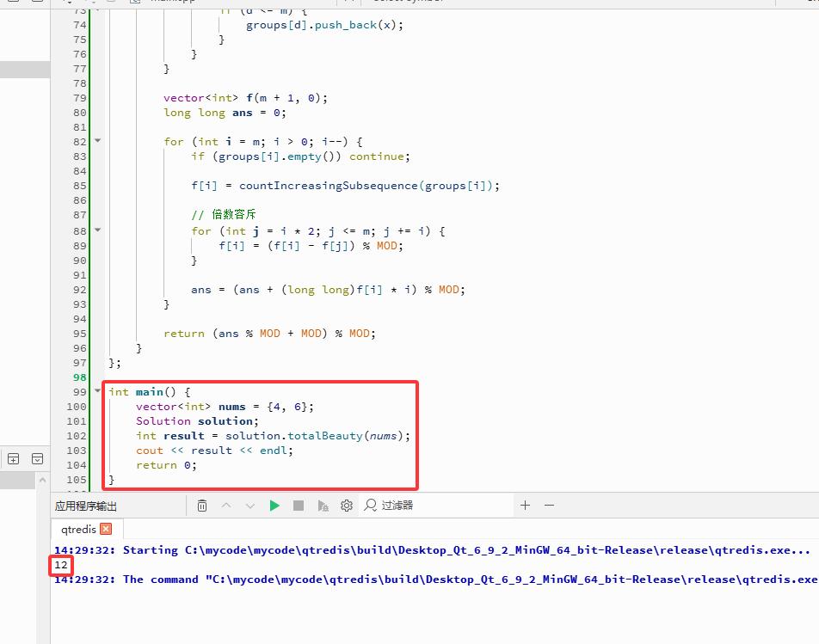Click the '// 倍数容斥' comment
This screenshot has height=644, width=819.
(x=224, y=214)
